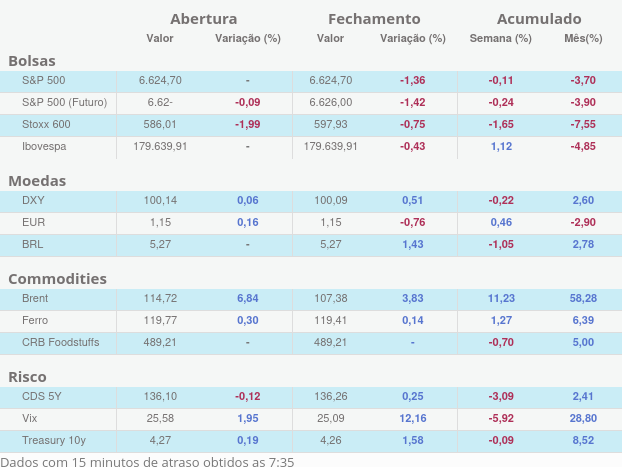
Task: Click the Brent commodity row label
Action: pyautogui.click(x=36, y=298)
